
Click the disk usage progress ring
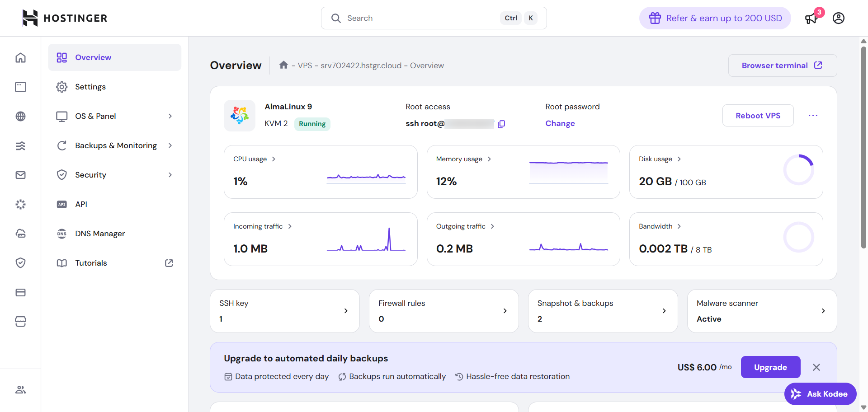pos(799,170)
